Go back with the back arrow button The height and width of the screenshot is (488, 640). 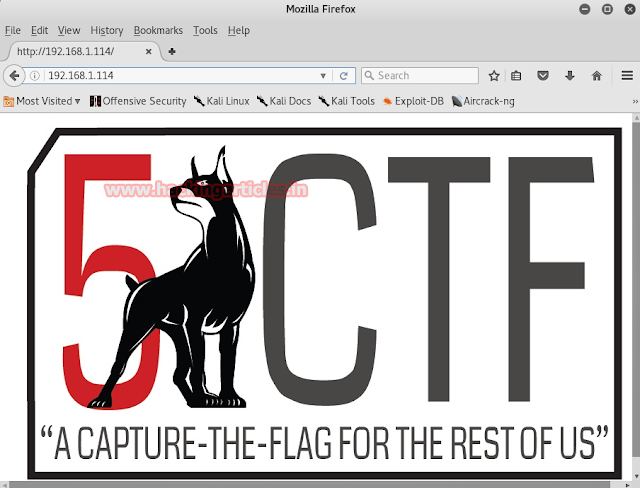tap(14, 75)
